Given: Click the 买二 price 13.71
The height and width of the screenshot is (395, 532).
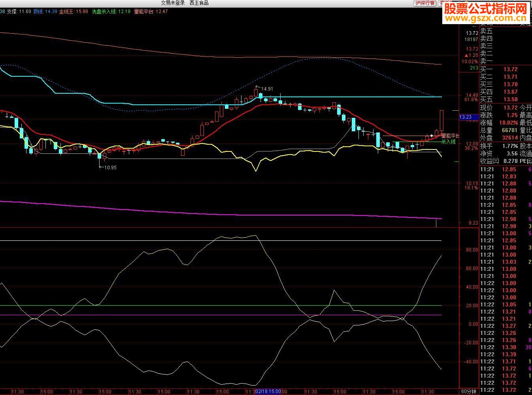Looking at the screenshot, I should 510,77.
